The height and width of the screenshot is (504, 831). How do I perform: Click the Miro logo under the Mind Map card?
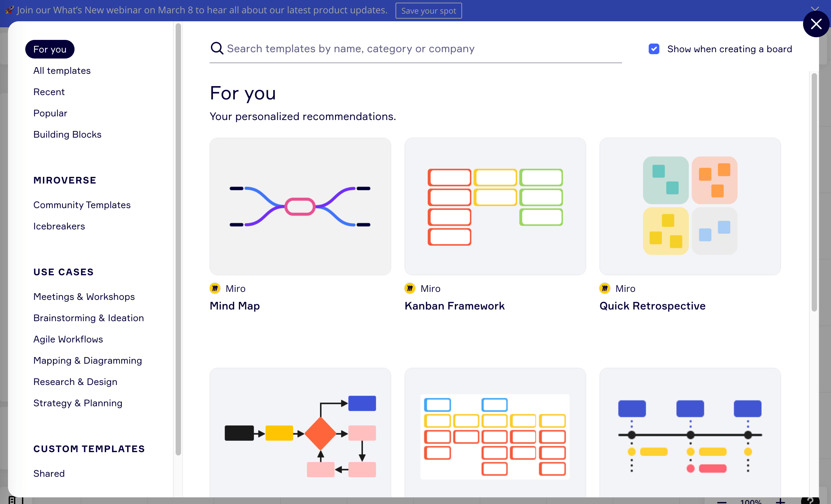215,289
